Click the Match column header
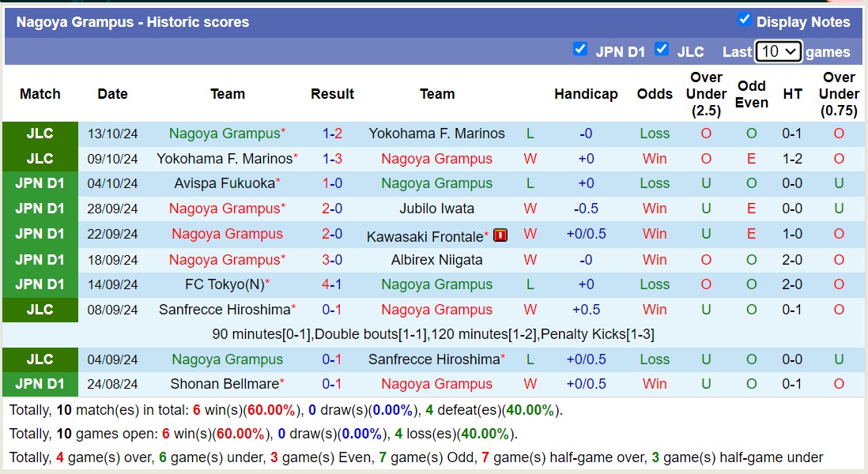 [x=40, y=93]
